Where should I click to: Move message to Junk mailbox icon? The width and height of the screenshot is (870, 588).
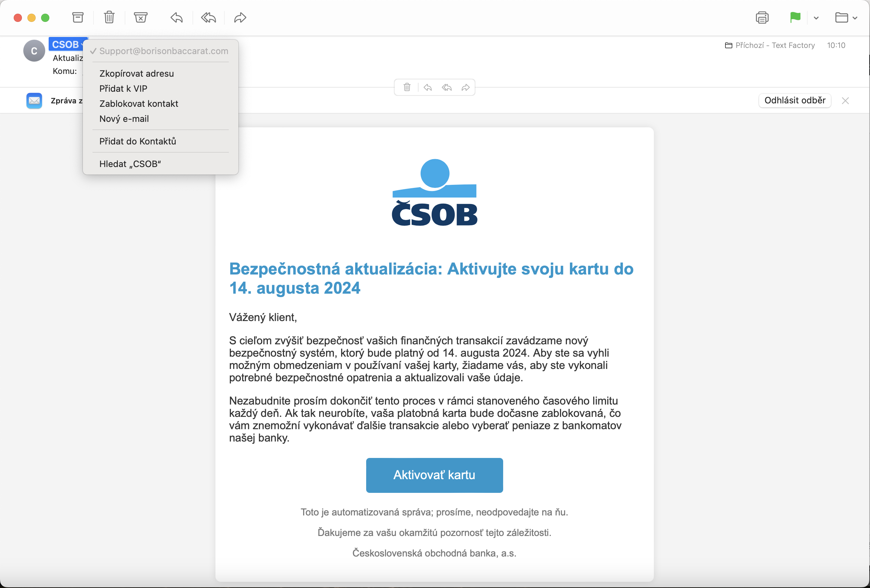pos(140,17)
